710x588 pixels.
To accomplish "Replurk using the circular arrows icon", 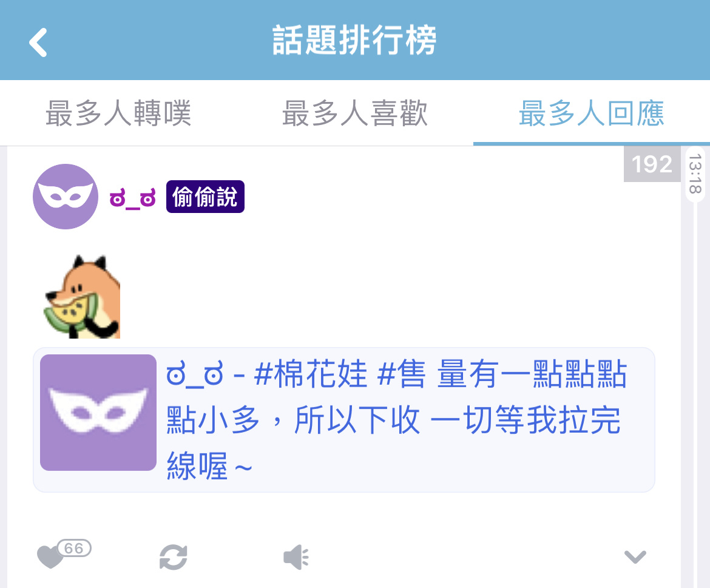I will click(174, 557).
